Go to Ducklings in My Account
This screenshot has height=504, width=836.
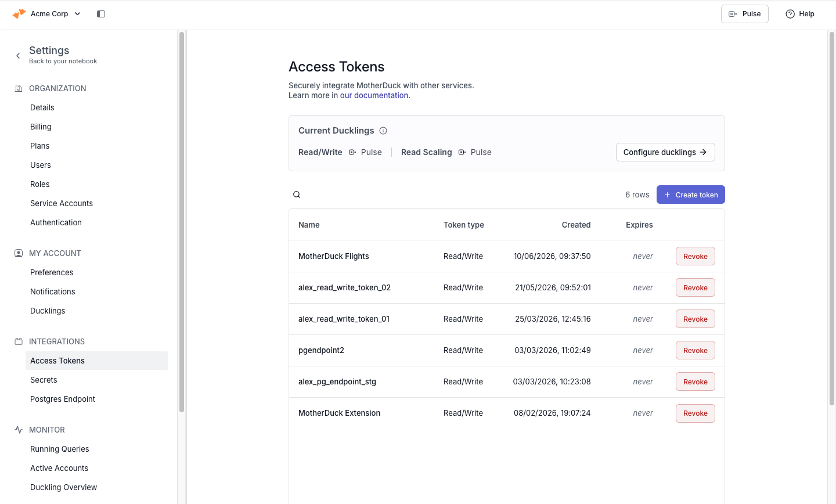48,311
